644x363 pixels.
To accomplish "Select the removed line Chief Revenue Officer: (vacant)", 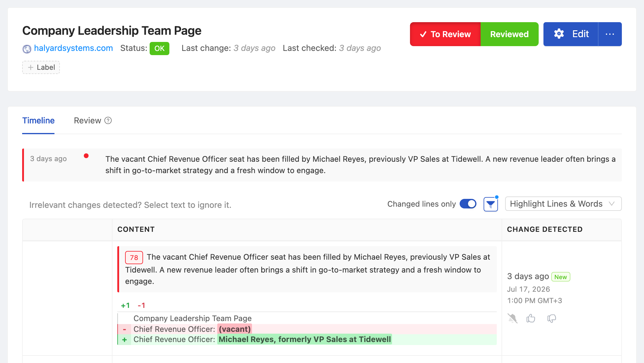I will coord(307,329).
